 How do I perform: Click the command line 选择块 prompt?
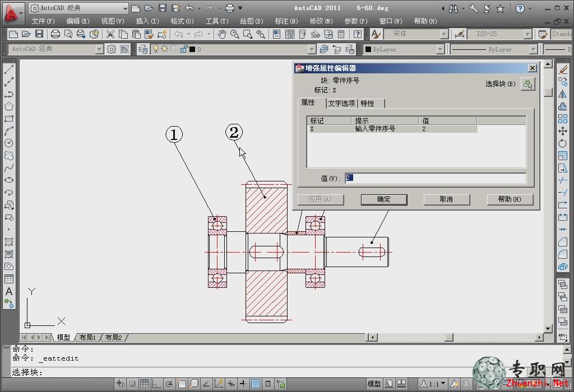coord(28,372)
